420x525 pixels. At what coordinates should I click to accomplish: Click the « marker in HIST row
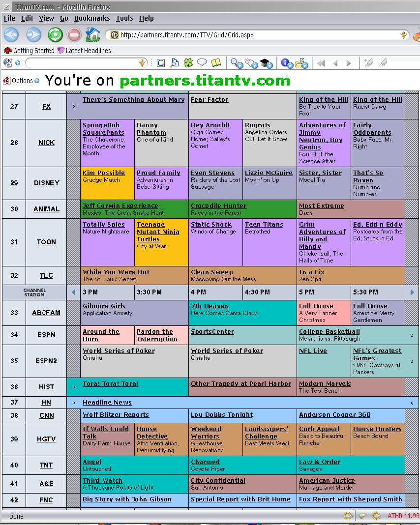coord(74,387)
